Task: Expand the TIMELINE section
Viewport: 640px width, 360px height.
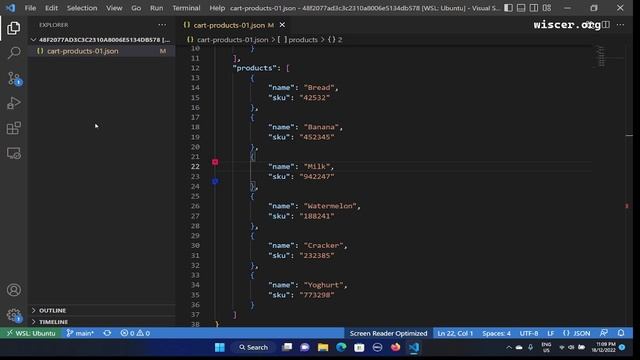Action: click(102, 322)
